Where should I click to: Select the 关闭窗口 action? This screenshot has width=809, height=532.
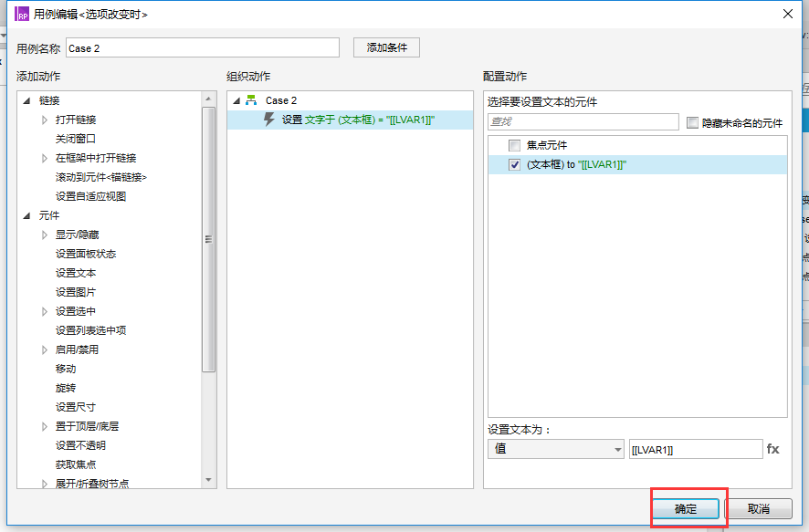[75, 139]
